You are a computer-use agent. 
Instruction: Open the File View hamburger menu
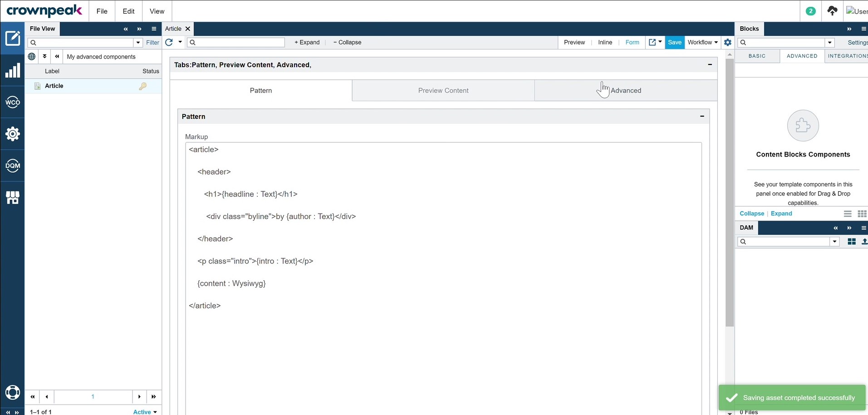pyautogui.click(x=154, y=29)
